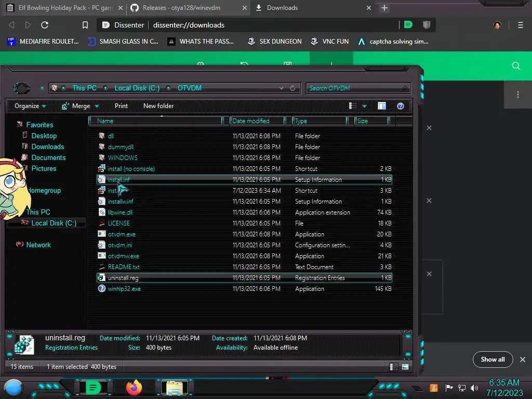Select the otvdm.exe application file
The width and height of the screenshot is (532, 399).
click(x=122, y=234)
